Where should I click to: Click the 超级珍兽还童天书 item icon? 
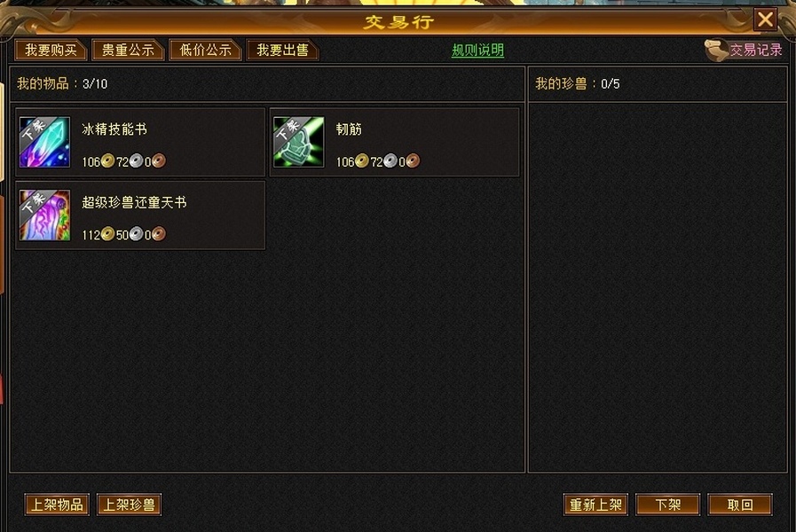pos(44,215)
